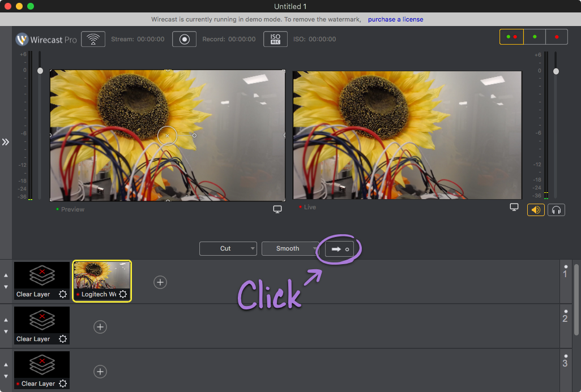Image resolution: width=581 pixels, height=392 pixels.
Task: Move layer 1 up with the arrow
Action: tap(6, 275)
